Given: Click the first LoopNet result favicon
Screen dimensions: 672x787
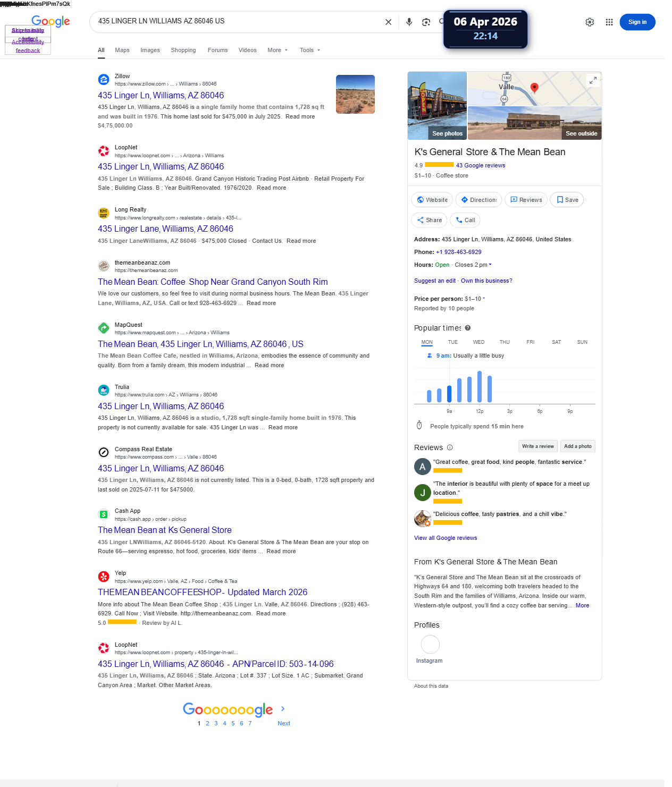Looking at the screenshot, I should click(x=104, y=151).
